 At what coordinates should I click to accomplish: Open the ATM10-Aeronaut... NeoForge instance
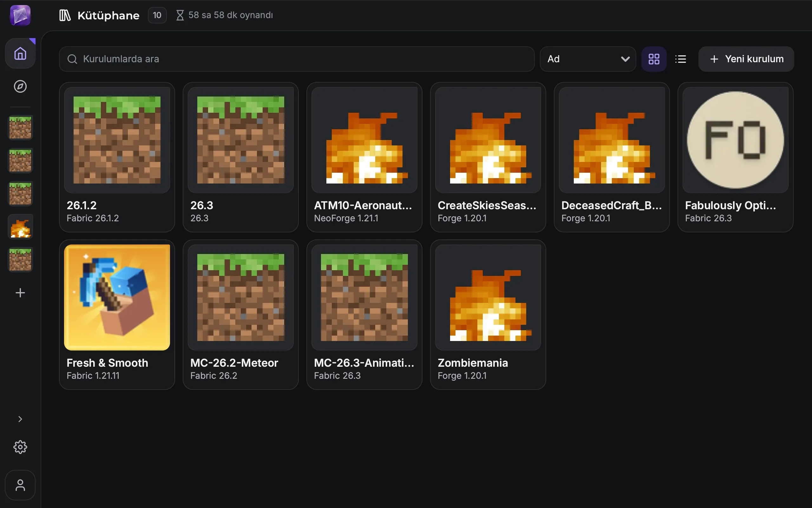coord(364,157)
